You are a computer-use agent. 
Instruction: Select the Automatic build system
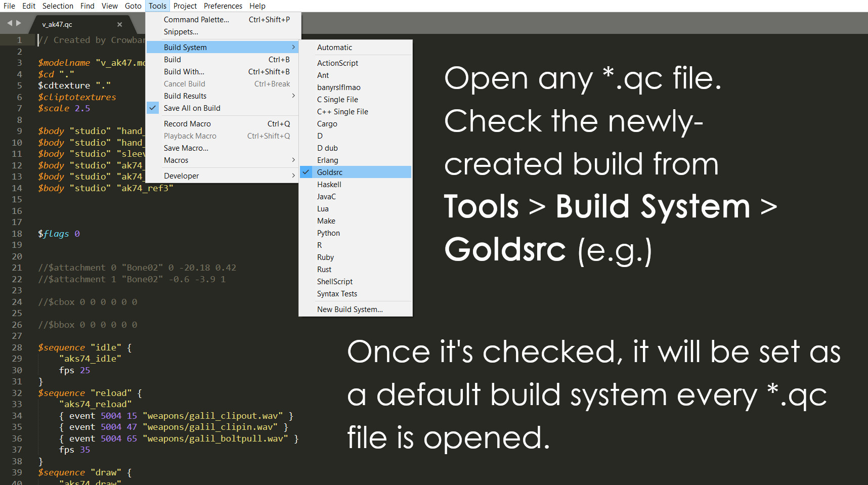click(334, 47)
